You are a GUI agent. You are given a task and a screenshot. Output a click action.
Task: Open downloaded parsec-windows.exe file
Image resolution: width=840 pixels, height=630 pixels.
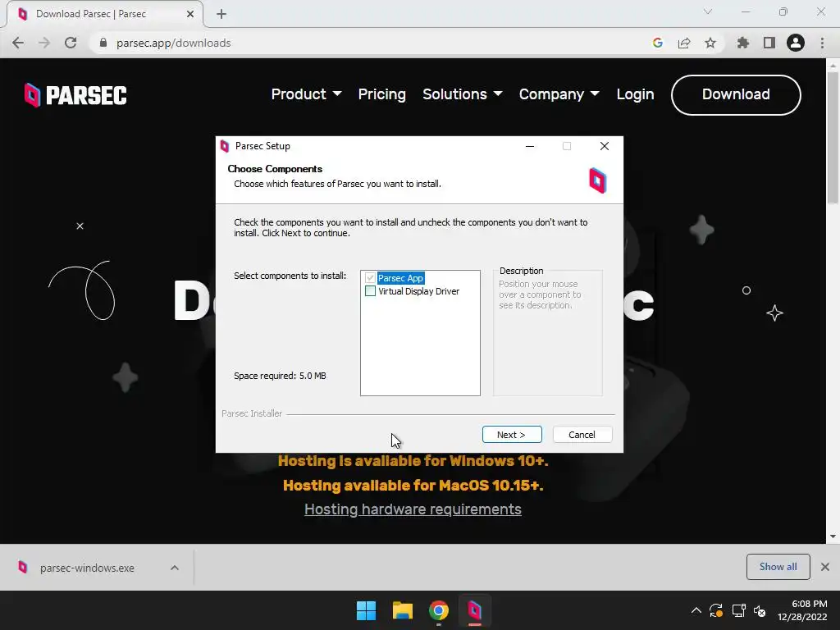[87, 568]
